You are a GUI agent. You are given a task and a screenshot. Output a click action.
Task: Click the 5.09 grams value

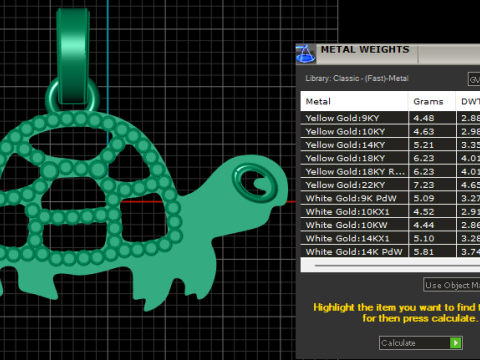[x=424, y=198]
